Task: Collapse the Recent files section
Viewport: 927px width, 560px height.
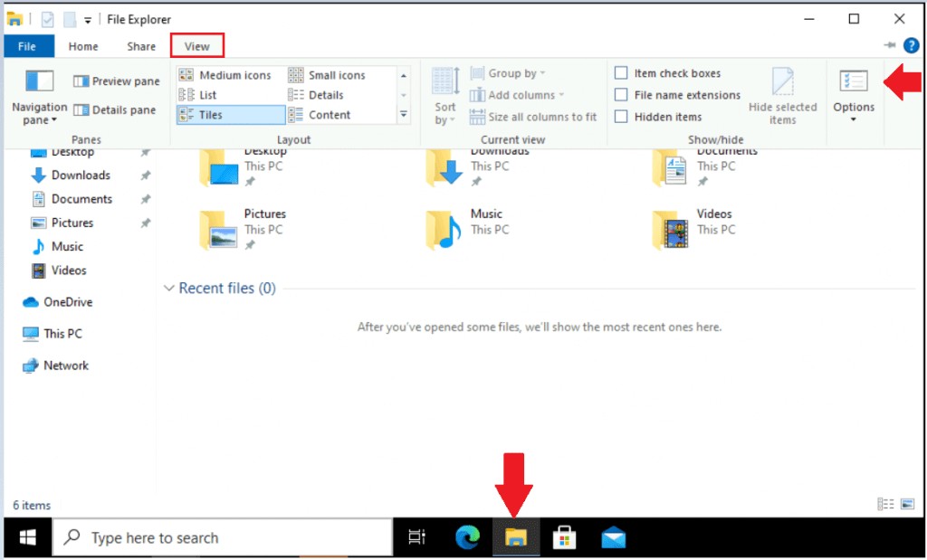Action: click(169, 288)
